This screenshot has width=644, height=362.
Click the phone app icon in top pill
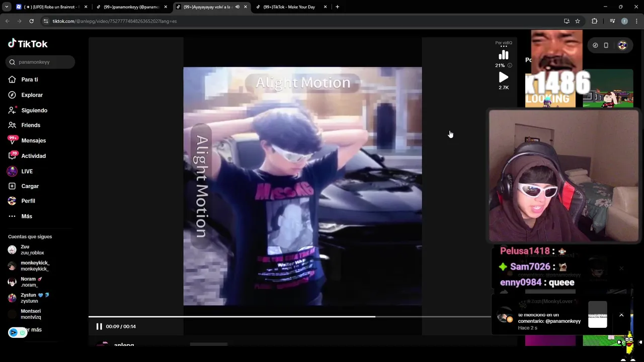[x=606, y=45]
